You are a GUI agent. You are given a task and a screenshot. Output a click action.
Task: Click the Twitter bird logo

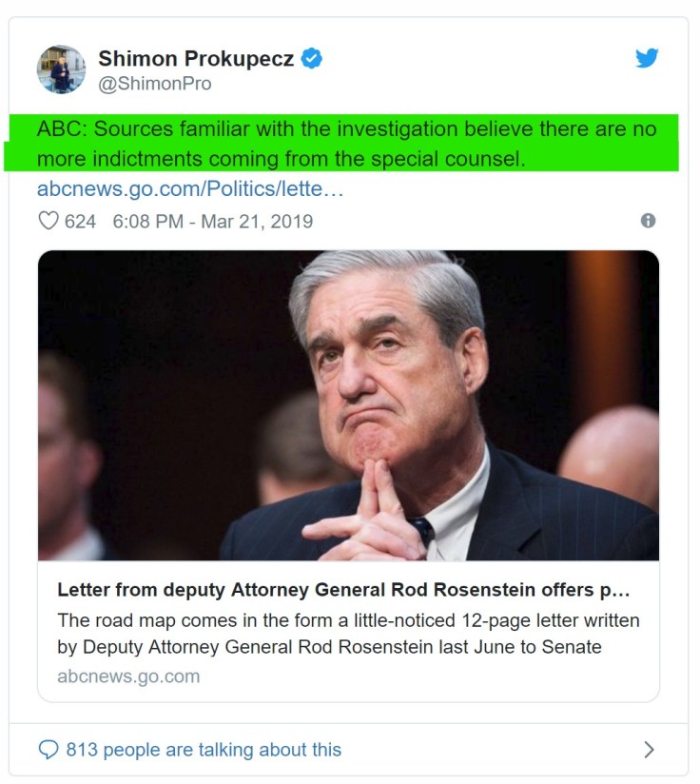647,59
